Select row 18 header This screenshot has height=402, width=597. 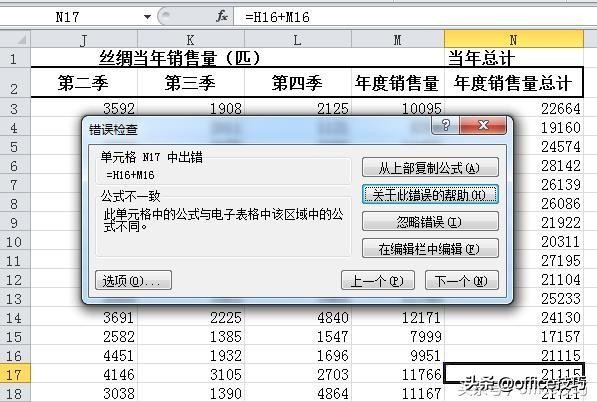click(14, 393)
